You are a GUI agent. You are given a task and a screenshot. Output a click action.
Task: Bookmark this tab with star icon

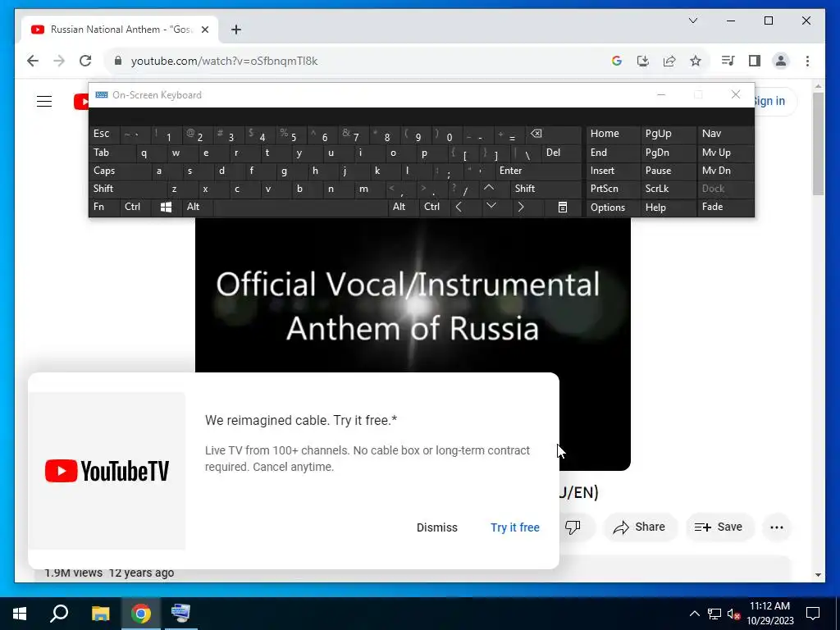696,61
